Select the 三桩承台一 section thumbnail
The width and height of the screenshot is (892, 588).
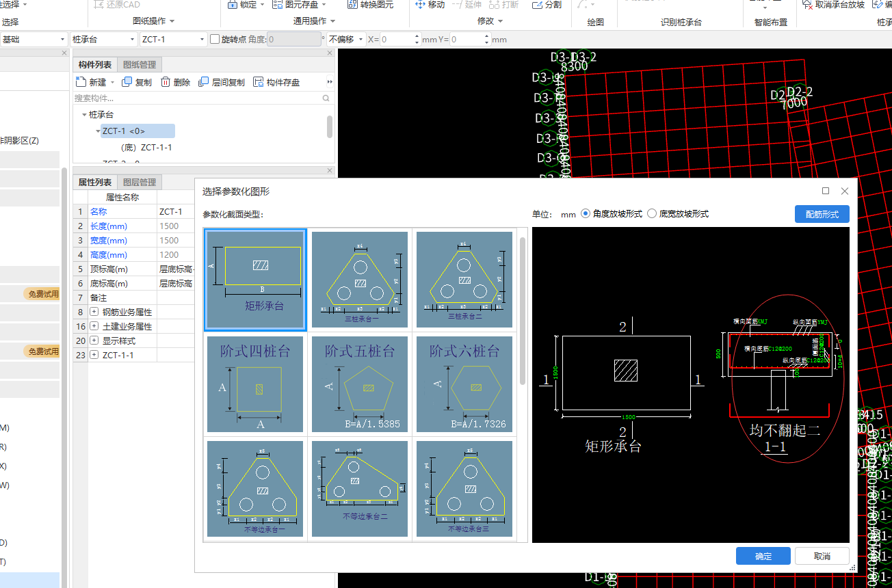click(360, 280)
